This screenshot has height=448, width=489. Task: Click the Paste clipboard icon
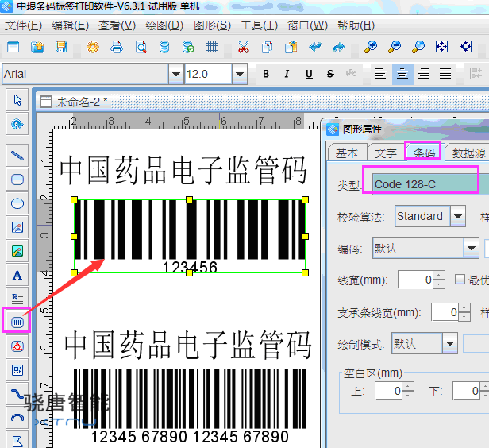[291, 47]
